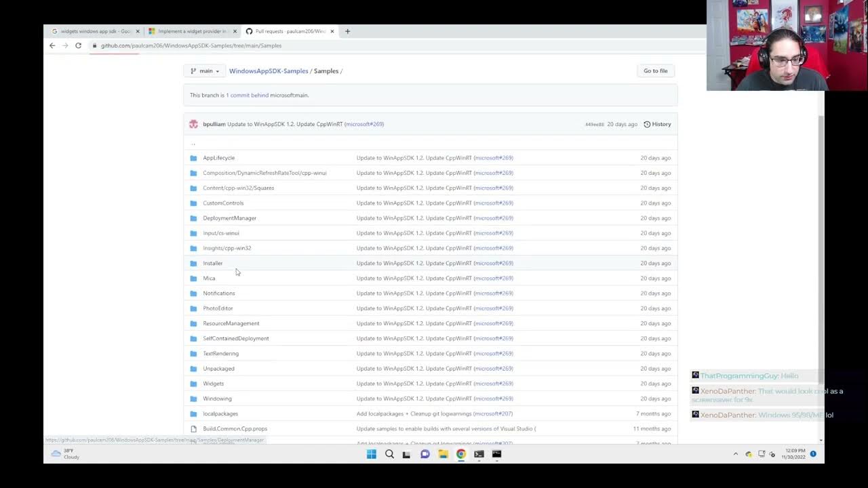The image size is (868, 488).
Task: Open the ResourceManagement folder
Action: (x=231, y=323)
